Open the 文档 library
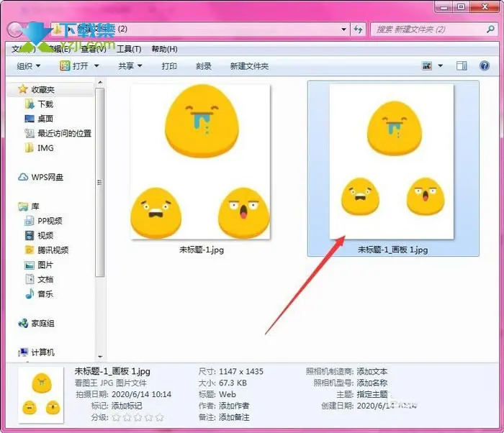Viewport: 504px width, 433px height. [45, 279]
